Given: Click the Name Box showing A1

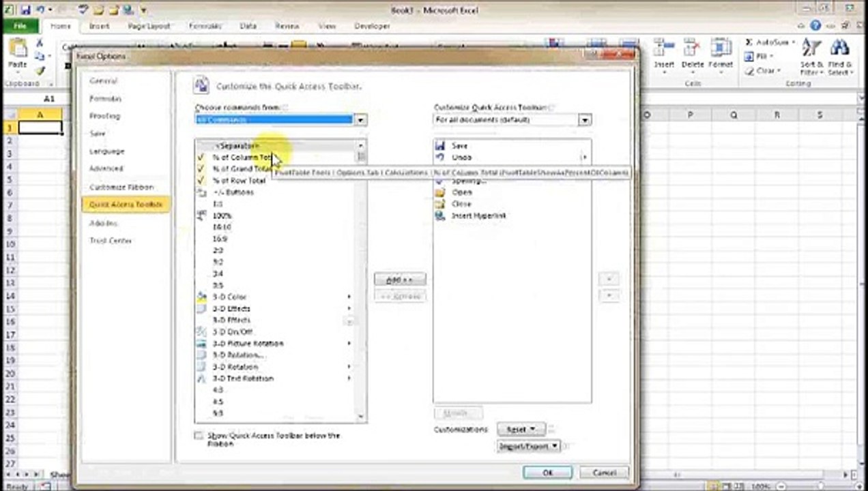Looking at the screenshot, I should click(49, 99).
